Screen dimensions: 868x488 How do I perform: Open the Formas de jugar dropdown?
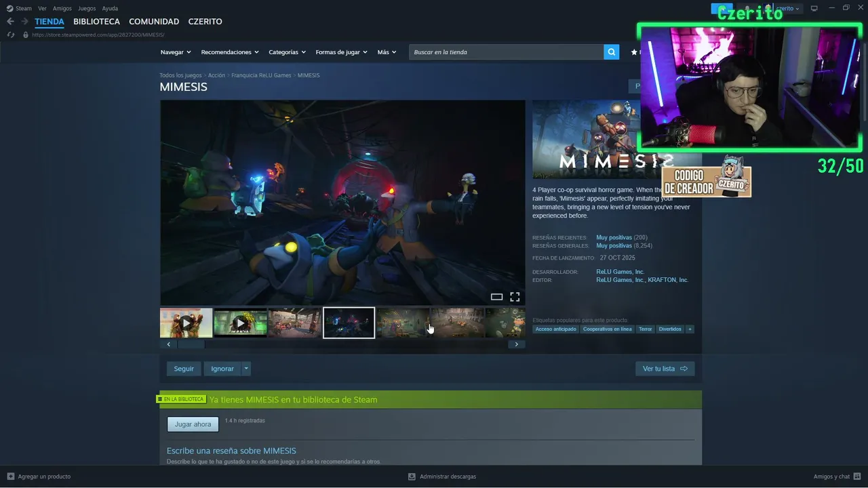coord(342,52)
